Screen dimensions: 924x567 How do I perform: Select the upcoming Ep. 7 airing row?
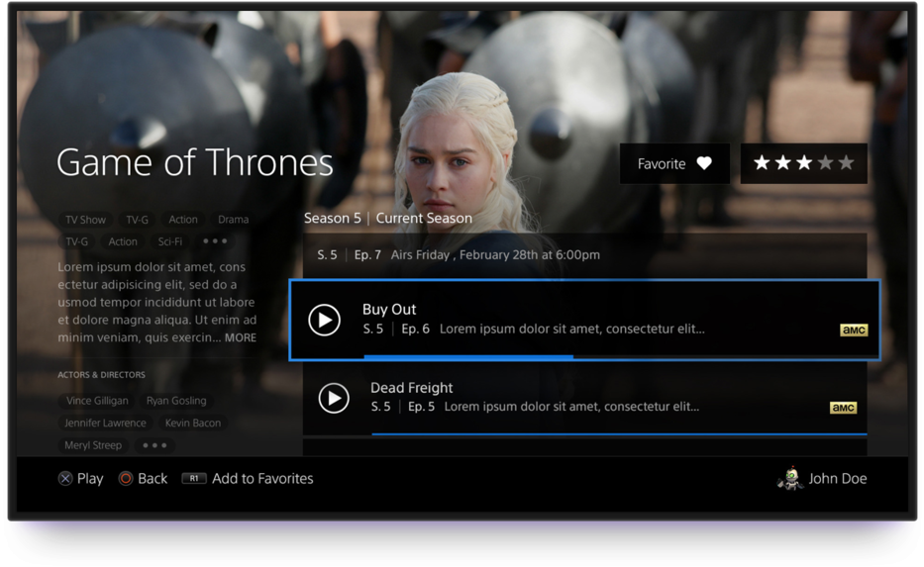click(x=584, y=255)
